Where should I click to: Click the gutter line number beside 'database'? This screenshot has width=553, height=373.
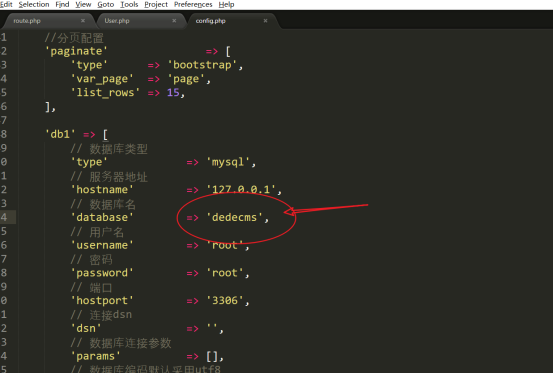click(4, 217)
